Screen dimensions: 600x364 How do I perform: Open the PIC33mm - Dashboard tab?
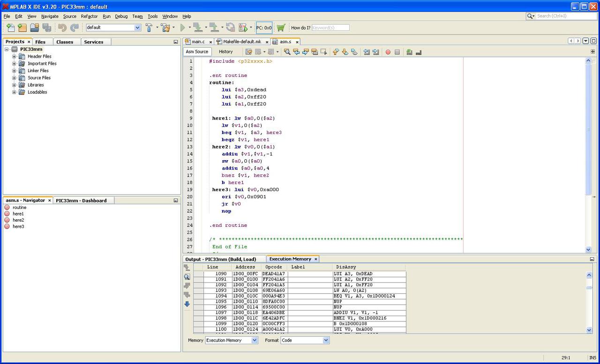81,201
